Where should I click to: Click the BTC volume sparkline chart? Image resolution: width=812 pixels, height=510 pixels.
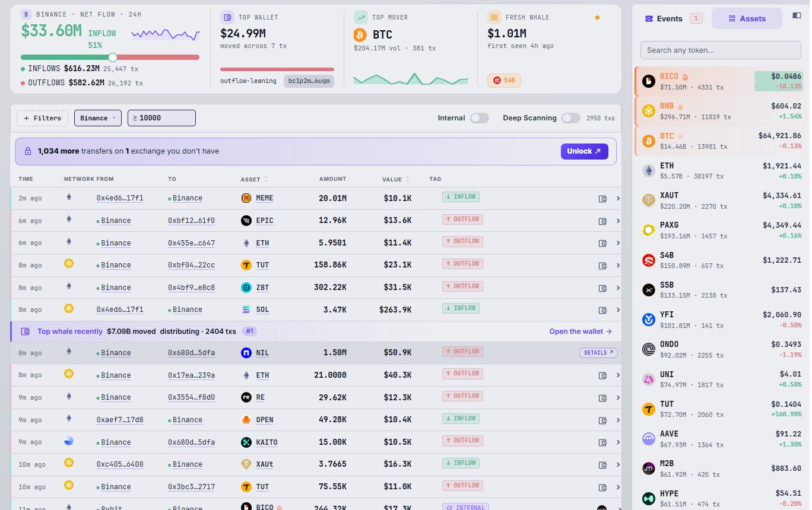click(411, 79)
